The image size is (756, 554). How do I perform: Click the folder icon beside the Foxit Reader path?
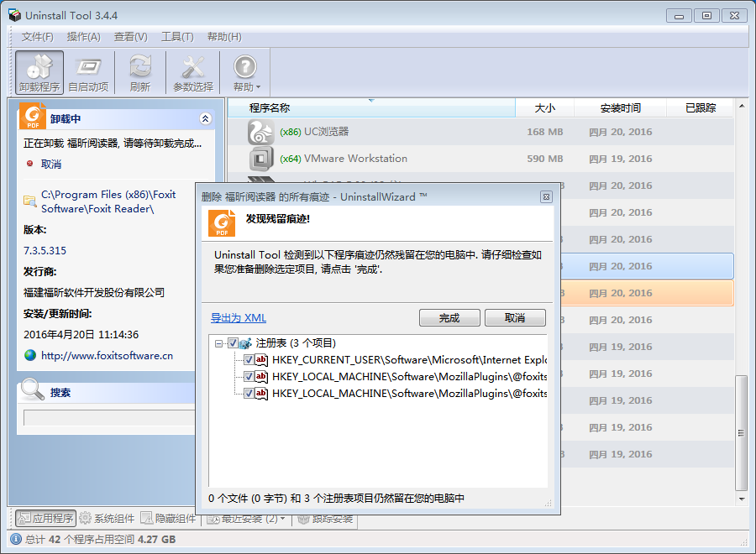coord(30,201)
